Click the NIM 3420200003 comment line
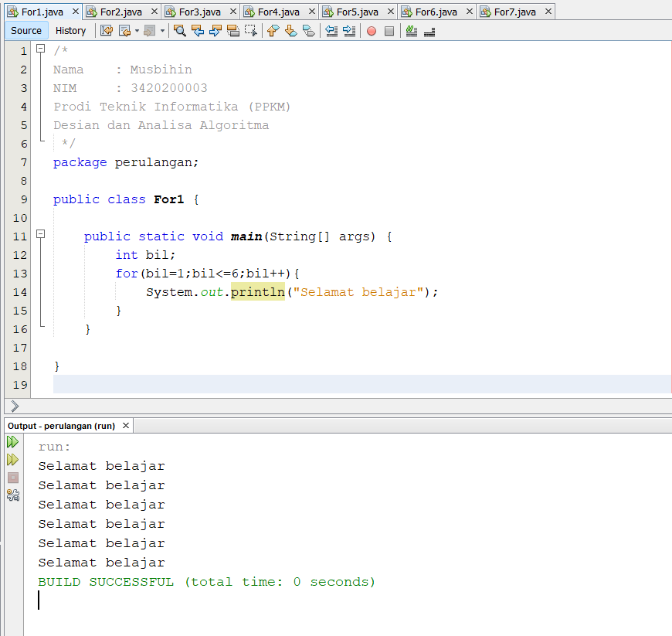The width and height of the screenshot is (672, 636). coord(131,88)
